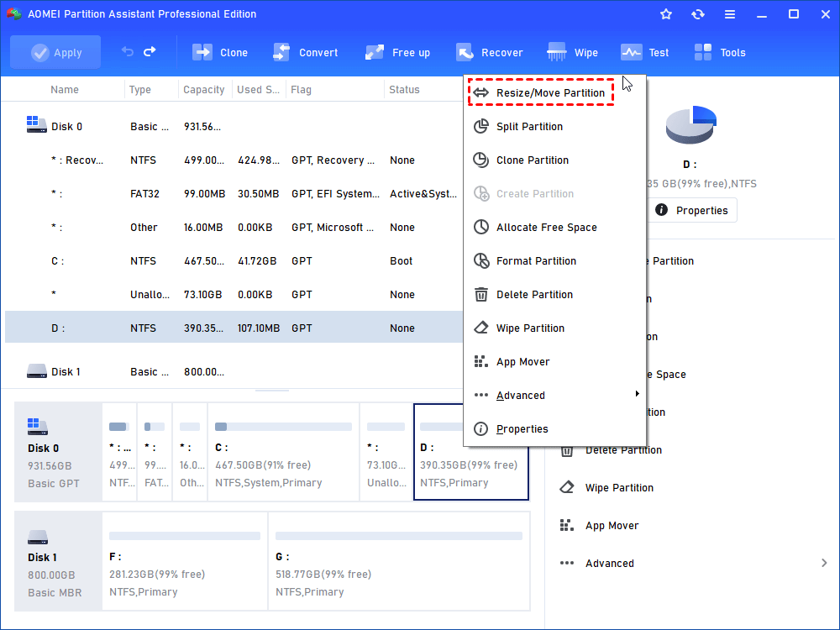
Task: Sort by the Name column header
Action: [x=65, y=90]
